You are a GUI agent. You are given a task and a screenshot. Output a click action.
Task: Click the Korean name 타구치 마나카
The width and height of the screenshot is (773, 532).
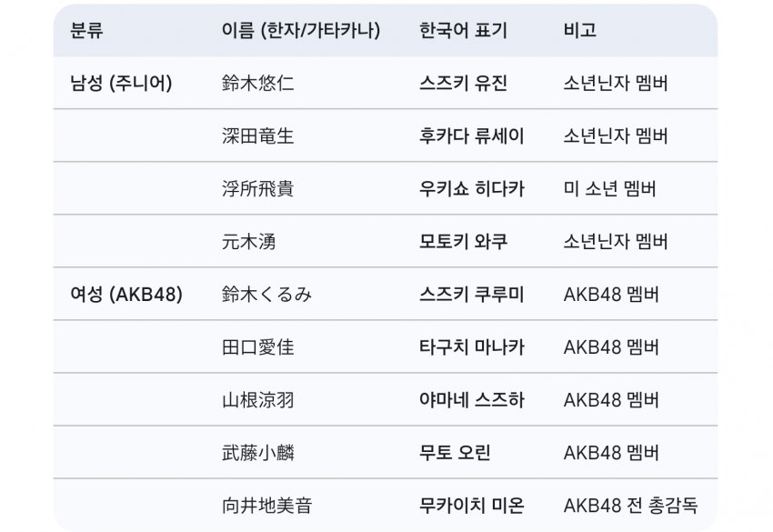point(472,347)
